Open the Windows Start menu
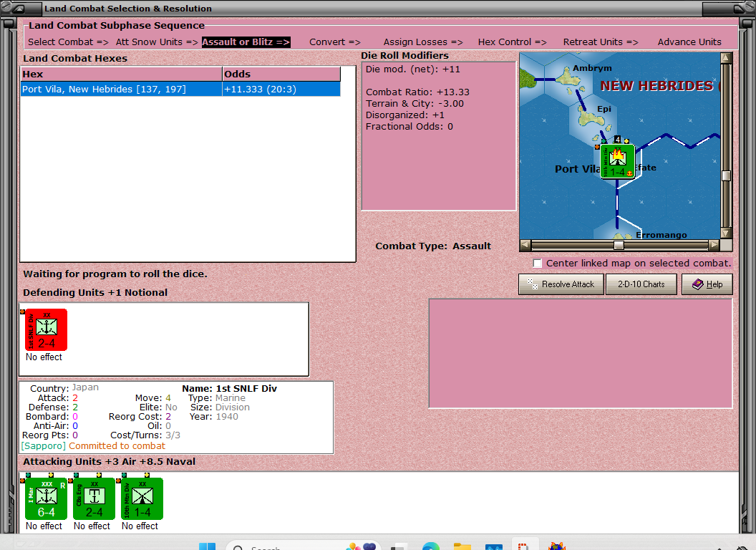Viewport: 756px width, 550px height. [x=208, y=546]
